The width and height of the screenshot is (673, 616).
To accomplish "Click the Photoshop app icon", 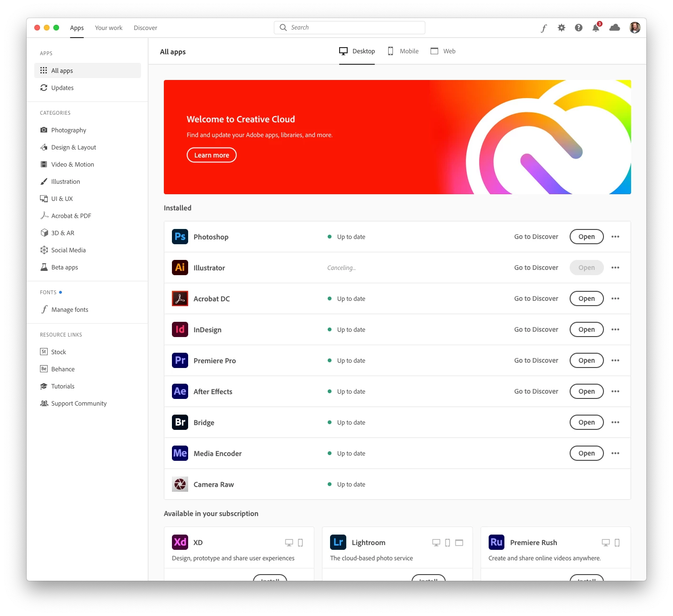I will point(180,237).
